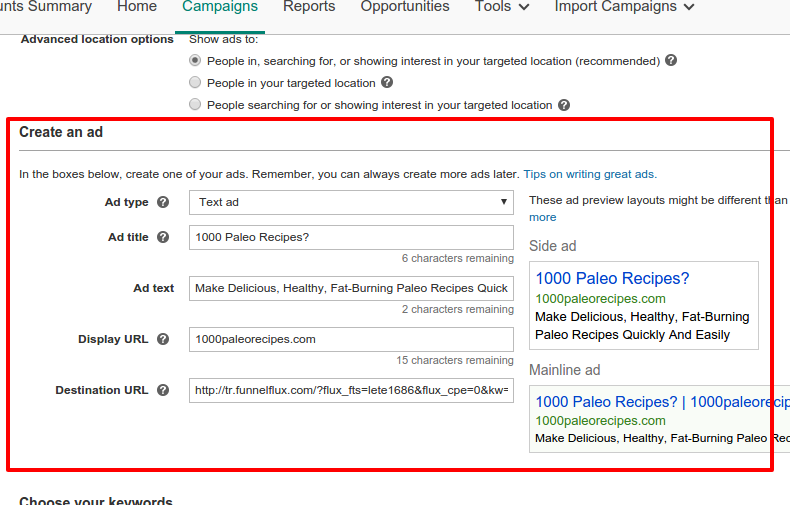Select 'People in your targeted location' radio

[195, 82]
